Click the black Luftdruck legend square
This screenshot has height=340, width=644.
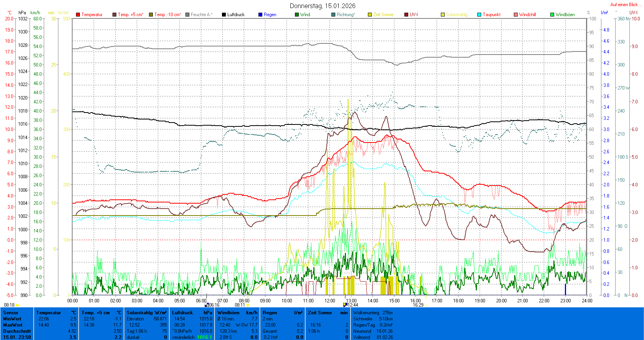tap(224, 15)
